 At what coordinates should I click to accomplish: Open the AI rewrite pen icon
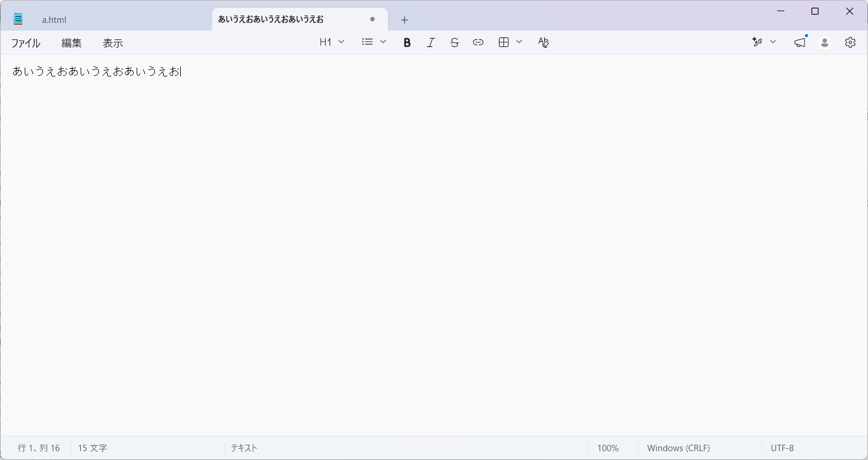(x=757, y=42)
